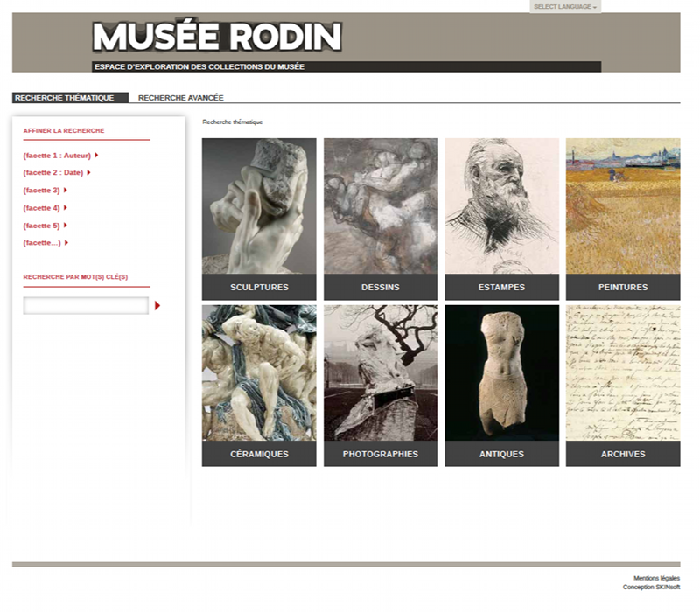Click the ESTAMPES category label

[501, 288]
